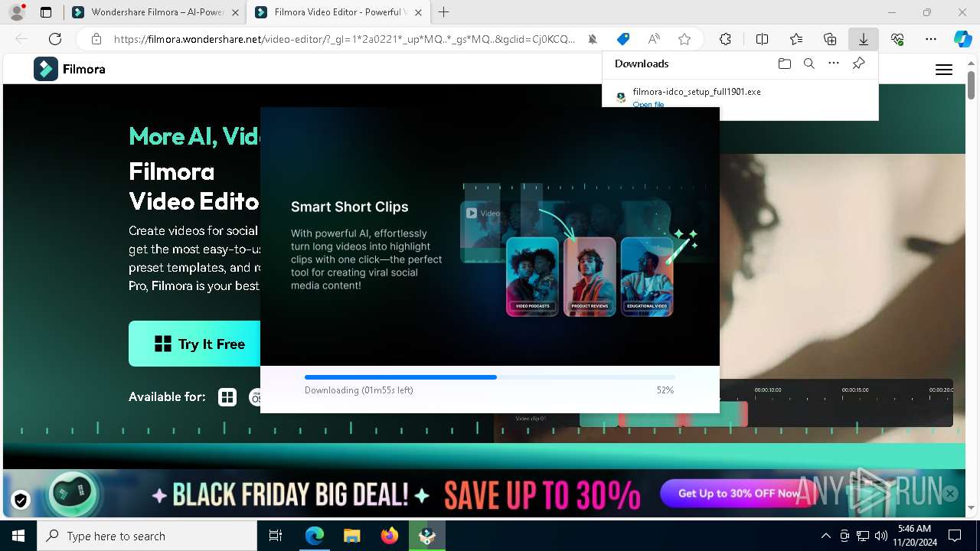The height and width of the screenshot is (551, 980).
Task: Click the Video Podcasts thumbnail card
Action: [x=532, y=276]
